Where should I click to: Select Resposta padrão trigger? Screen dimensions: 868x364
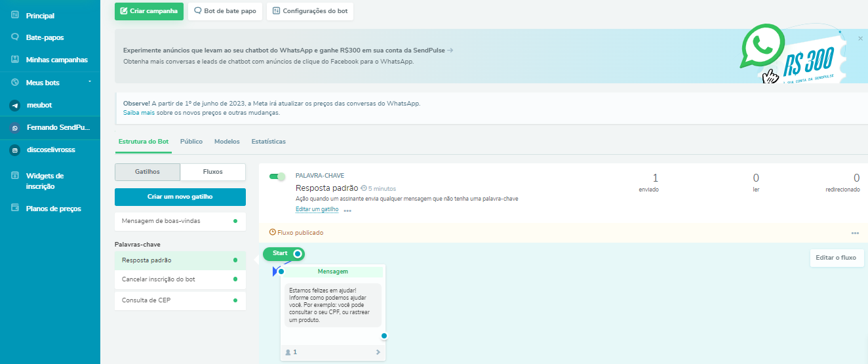tap(180, 260)
